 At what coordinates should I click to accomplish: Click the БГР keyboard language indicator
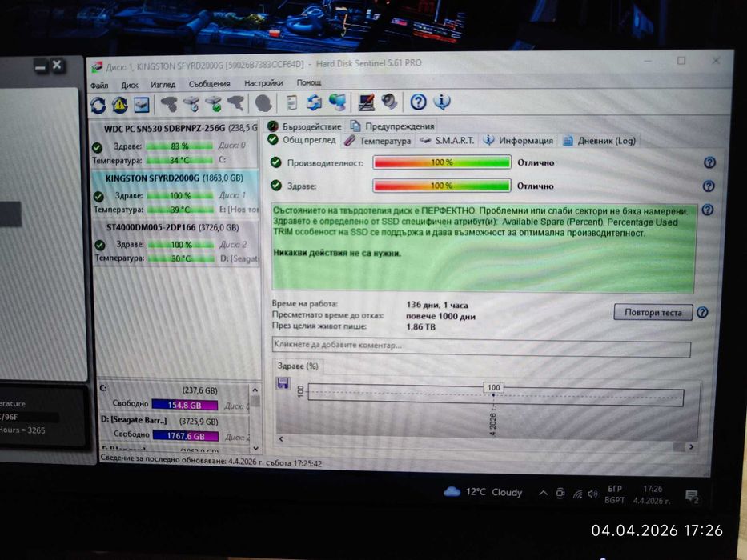coord(615,489)
